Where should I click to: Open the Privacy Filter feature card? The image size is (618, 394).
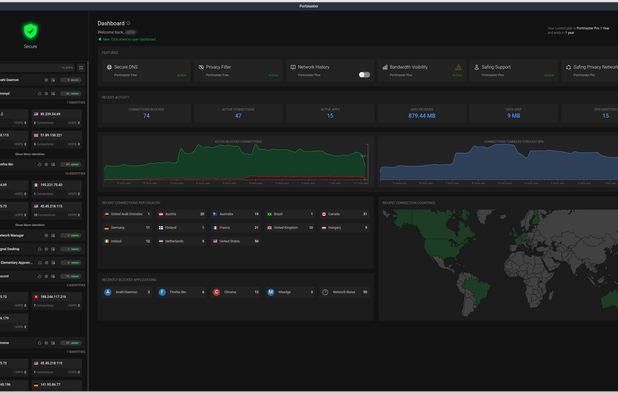click(238, 71)
